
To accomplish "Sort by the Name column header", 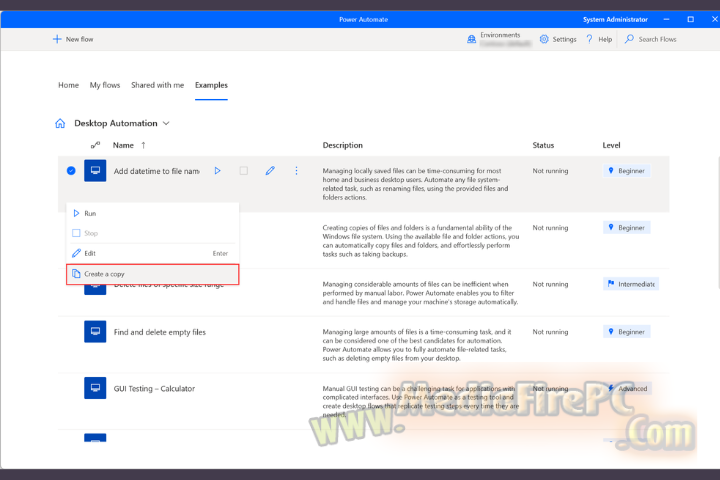I will (x=123, y=145).
